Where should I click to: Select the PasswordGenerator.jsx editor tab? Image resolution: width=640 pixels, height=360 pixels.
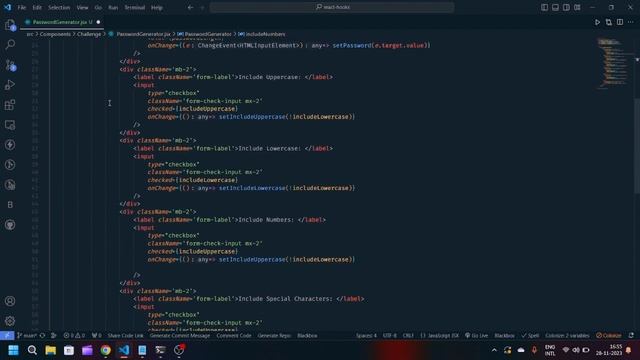click(62, 22)
